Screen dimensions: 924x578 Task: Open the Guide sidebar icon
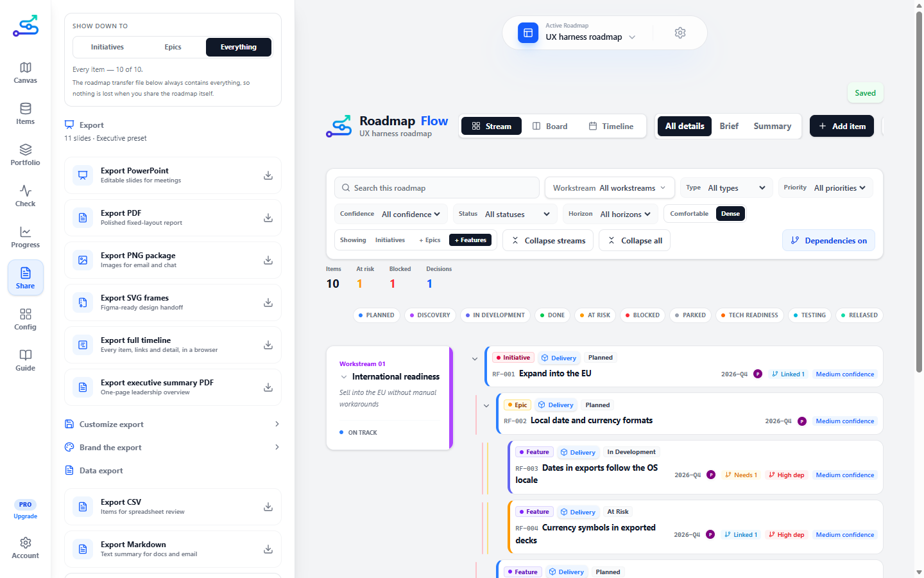coord(25,360)
